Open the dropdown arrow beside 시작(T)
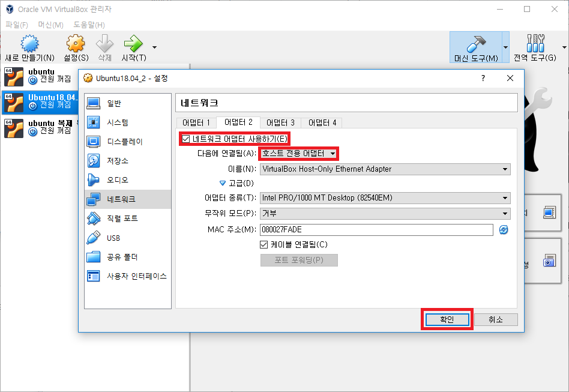The image size is (569, 392). point(155,47)
